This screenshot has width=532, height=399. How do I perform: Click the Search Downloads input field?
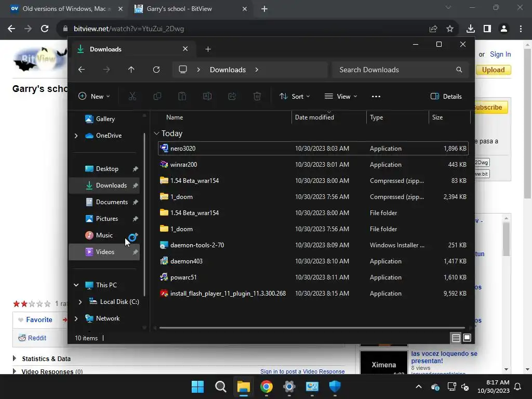point(401,70)
